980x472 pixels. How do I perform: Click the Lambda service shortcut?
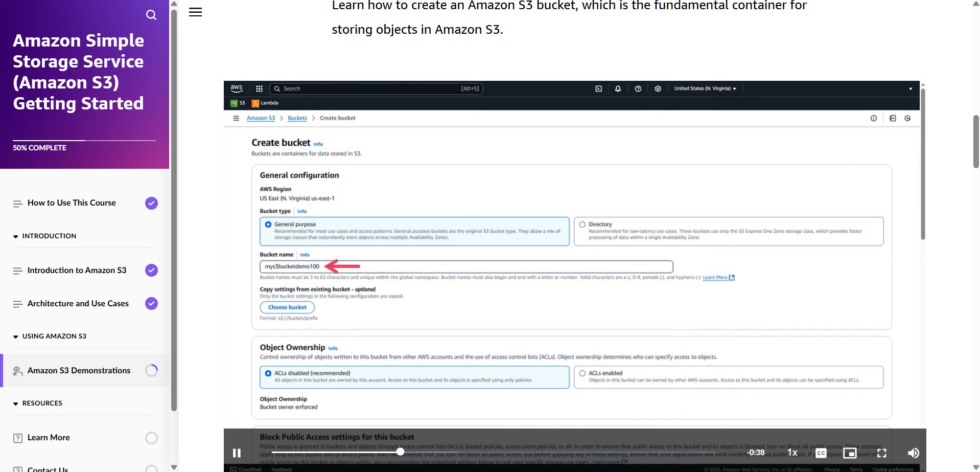[x=265, y=103]
